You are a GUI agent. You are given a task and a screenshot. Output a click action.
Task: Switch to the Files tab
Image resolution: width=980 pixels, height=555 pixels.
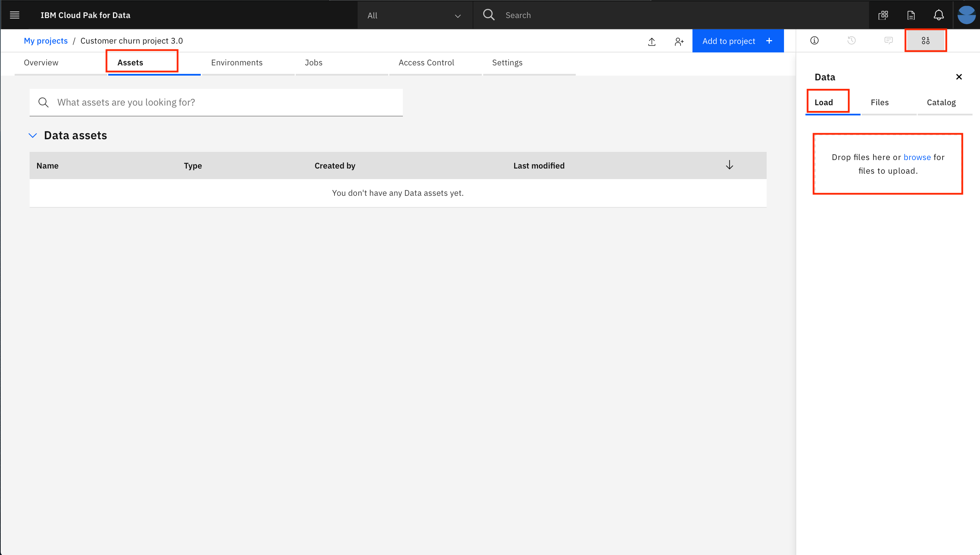880,102
